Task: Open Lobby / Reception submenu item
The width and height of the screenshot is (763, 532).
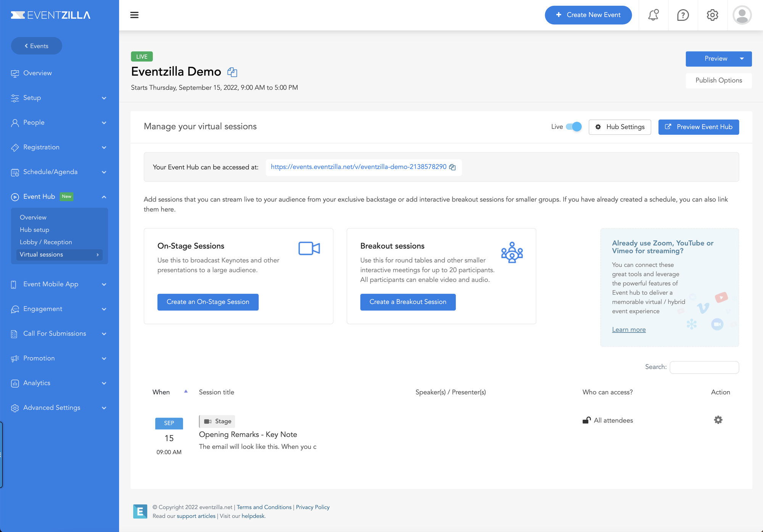Action: click(46, 242)
